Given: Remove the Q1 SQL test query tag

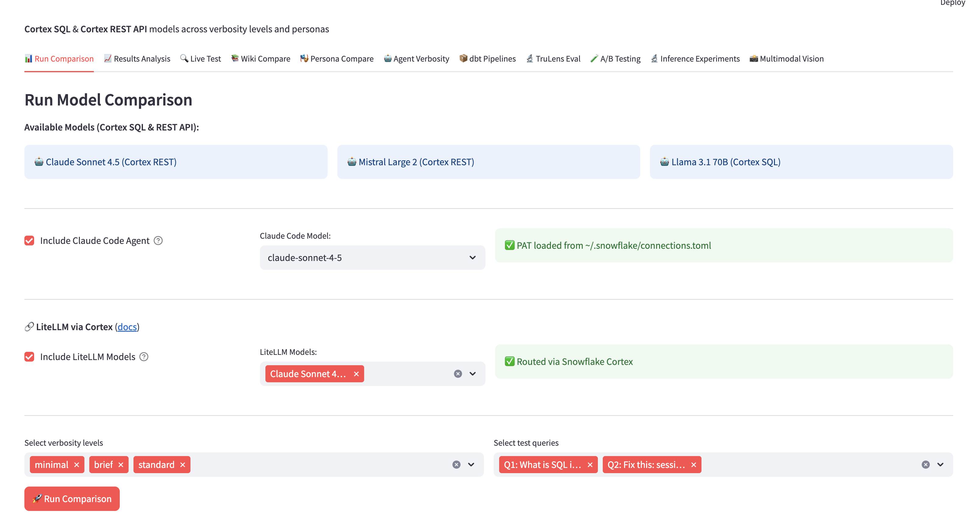Looking at the screenshot, I should [590, 465].
